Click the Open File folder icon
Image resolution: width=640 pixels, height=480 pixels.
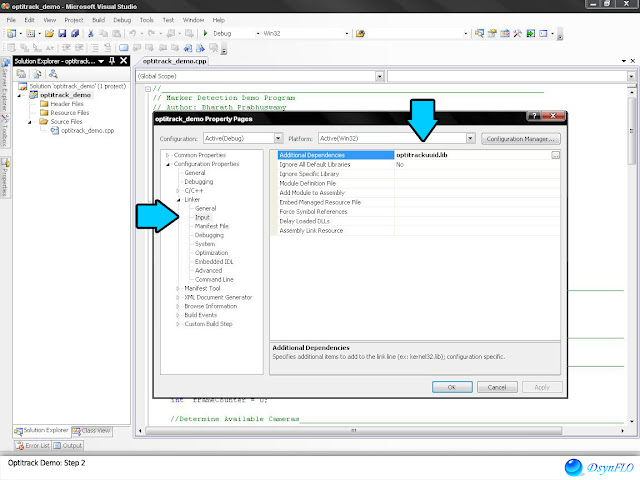click(49, 33)
